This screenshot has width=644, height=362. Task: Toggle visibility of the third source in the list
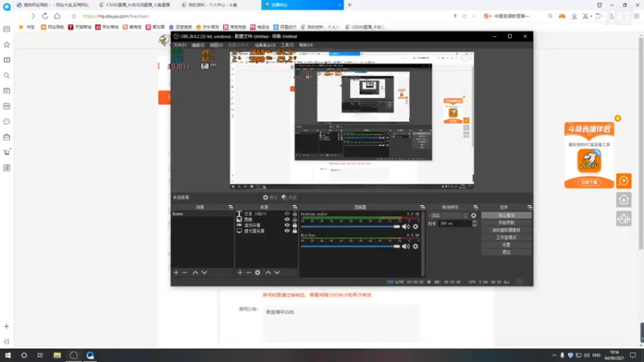287,225
